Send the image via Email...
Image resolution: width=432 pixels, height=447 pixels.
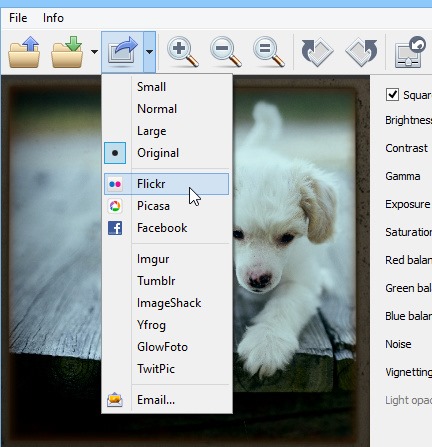(167, 400)
